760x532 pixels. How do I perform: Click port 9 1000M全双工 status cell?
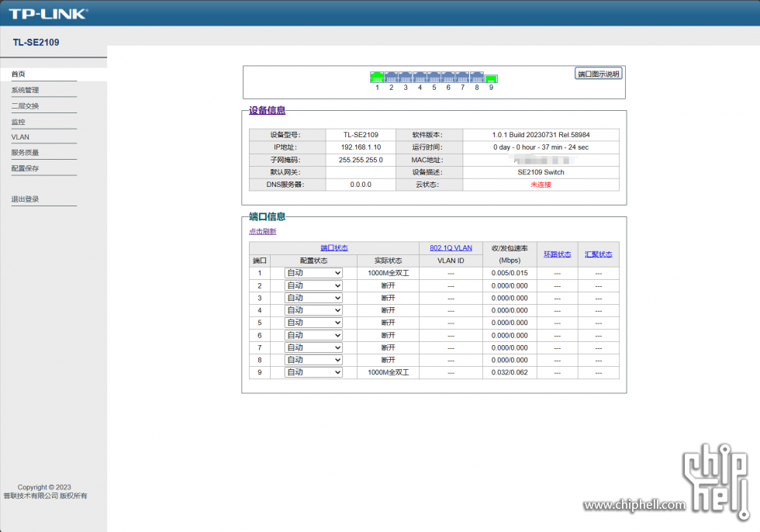click(389, 372)
